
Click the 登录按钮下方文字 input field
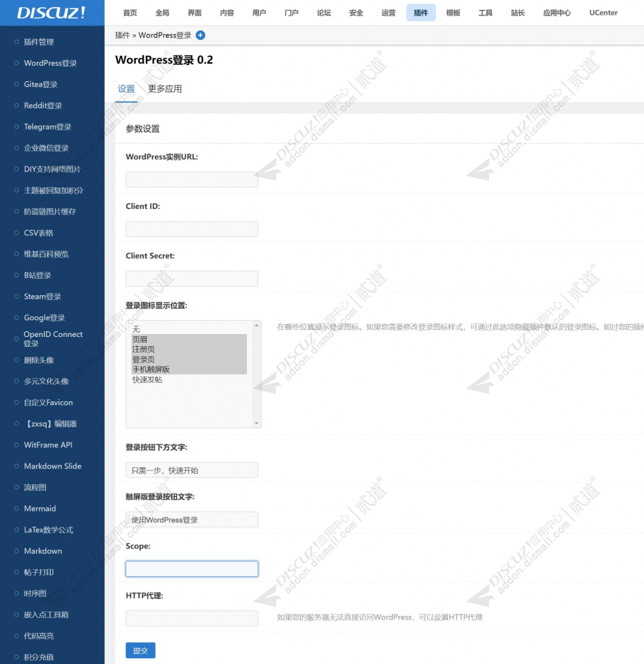192,470
